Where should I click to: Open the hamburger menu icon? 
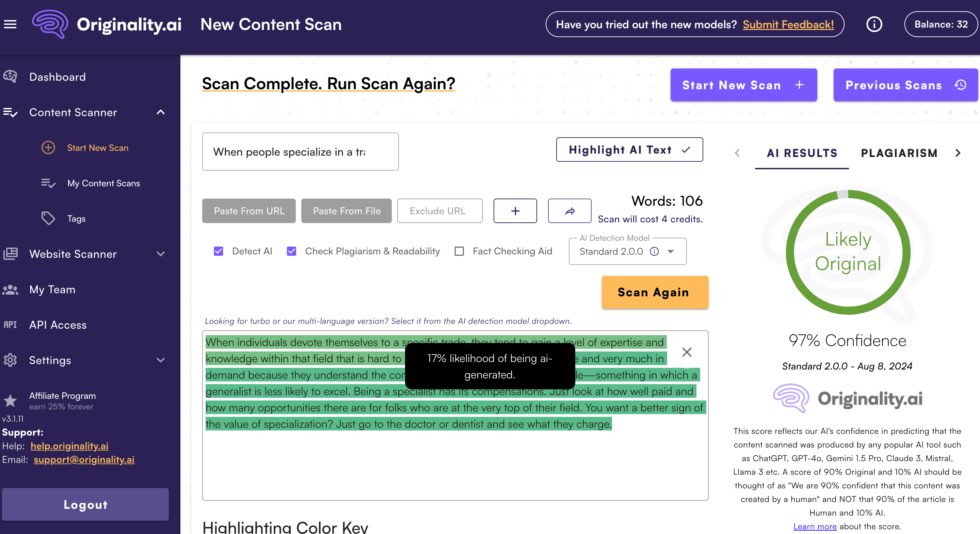tap(10, 25)
